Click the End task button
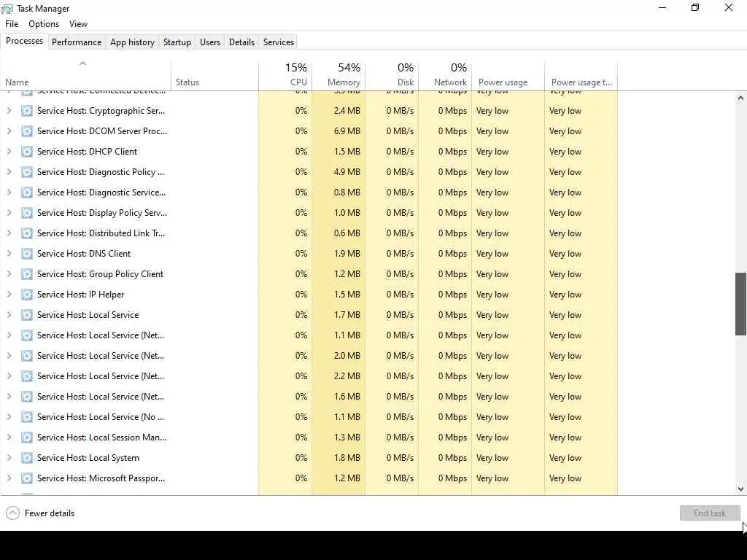The height and width of the screenshot is (560, 747). coord(710,513)
